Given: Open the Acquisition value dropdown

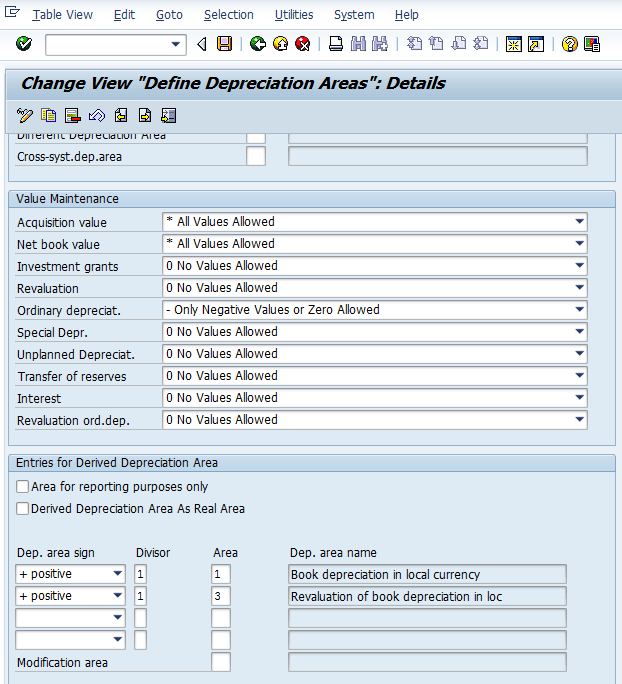Looking at the screenshot, I should pyautogui.click(x=579, y=222).
